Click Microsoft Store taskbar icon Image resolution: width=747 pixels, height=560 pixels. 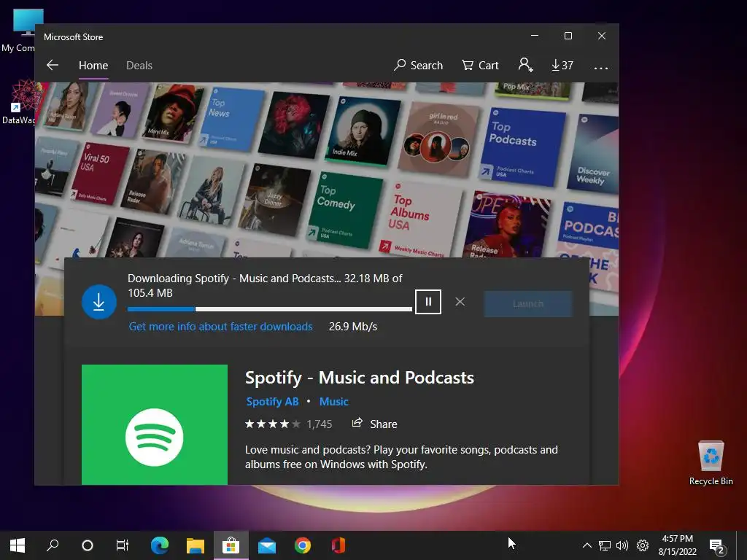[x=231, y=545]
